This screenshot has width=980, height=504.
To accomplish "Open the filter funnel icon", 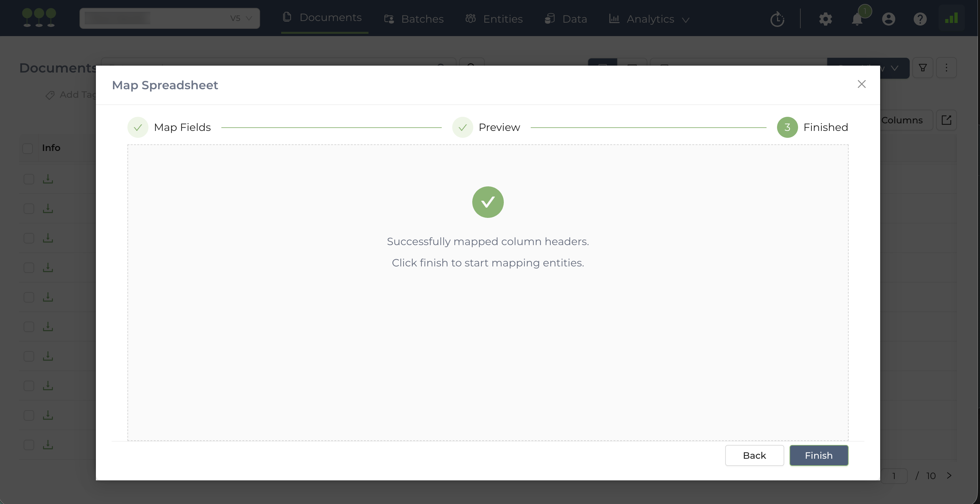I will pyautogui.click(x=923, y=68).
